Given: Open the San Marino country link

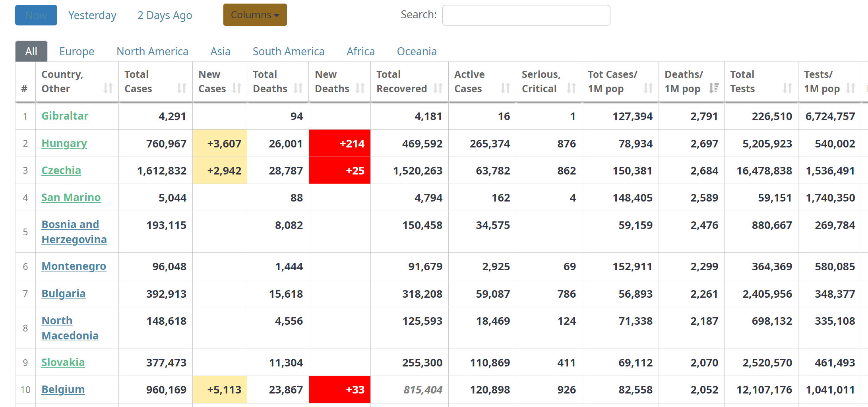Looking at the screenshot, I should (71, 198).
